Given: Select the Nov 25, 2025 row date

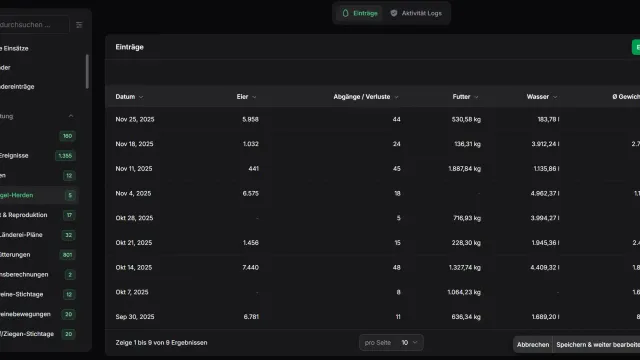Looking at the screenshot, I should [x=135, y=119].
